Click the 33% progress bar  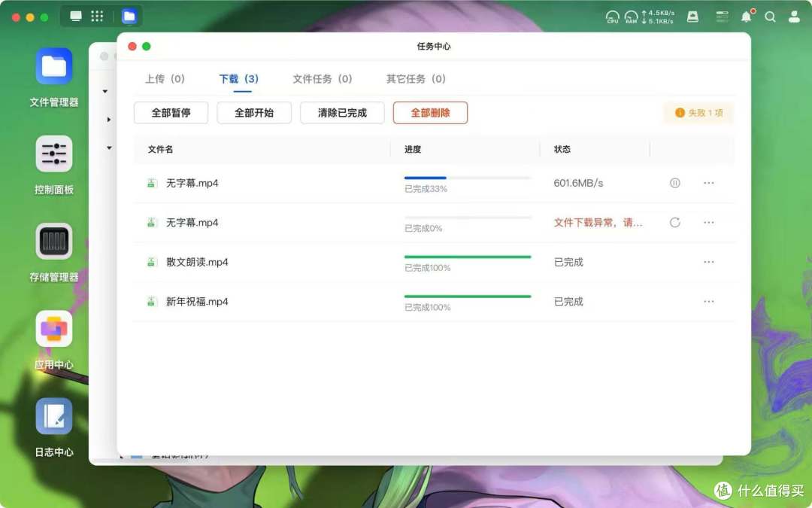pos(468,178)
